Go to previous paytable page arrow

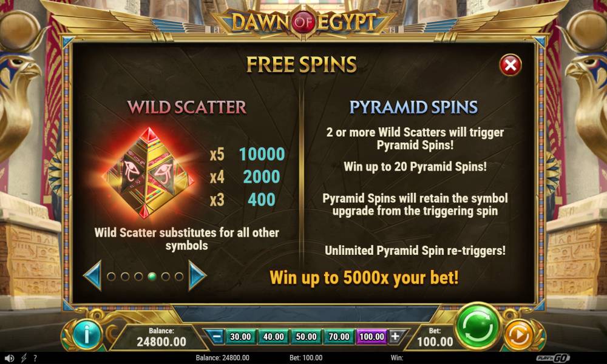pyautogui.click(x=93, y=276)
